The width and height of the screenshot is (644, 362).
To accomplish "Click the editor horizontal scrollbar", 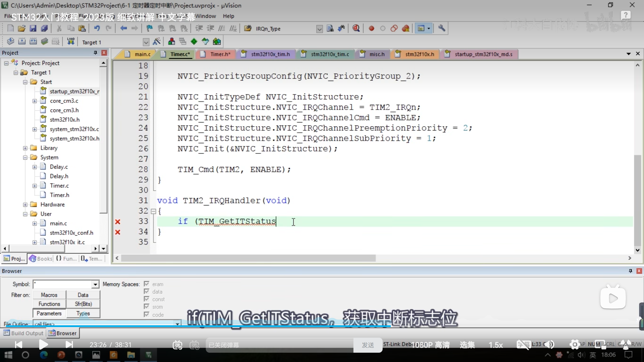I will [x=248, y=258].
